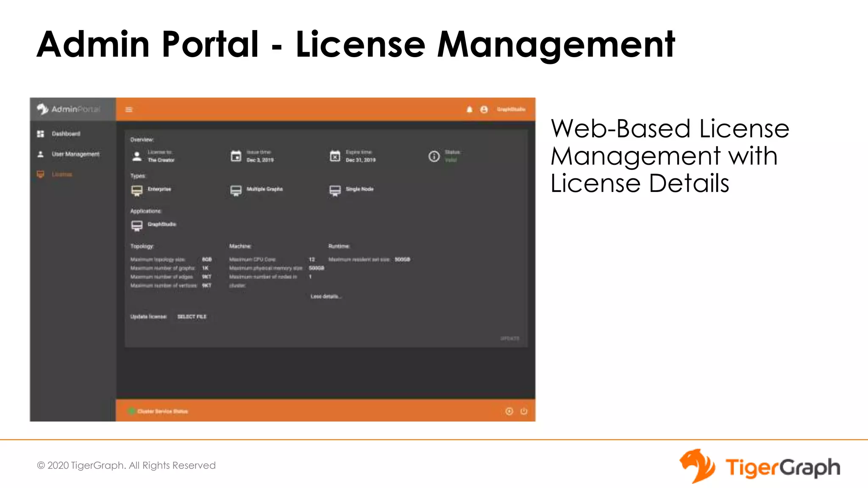The height and width of the screenshot is (488, 868).
Task: Click the Expire time calendar icon
Action: point(335,156)
